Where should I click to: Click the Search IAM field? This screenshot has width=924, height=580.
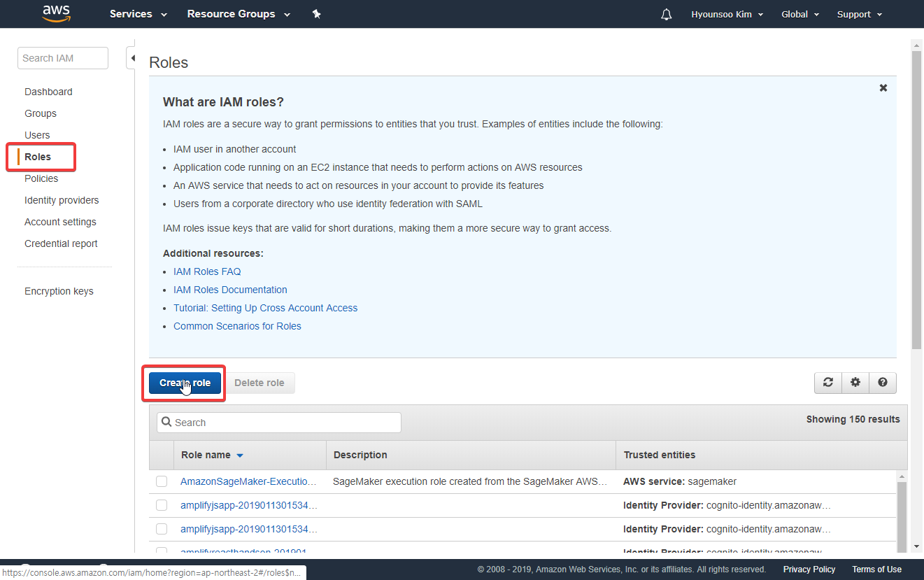tap(63, 58)
